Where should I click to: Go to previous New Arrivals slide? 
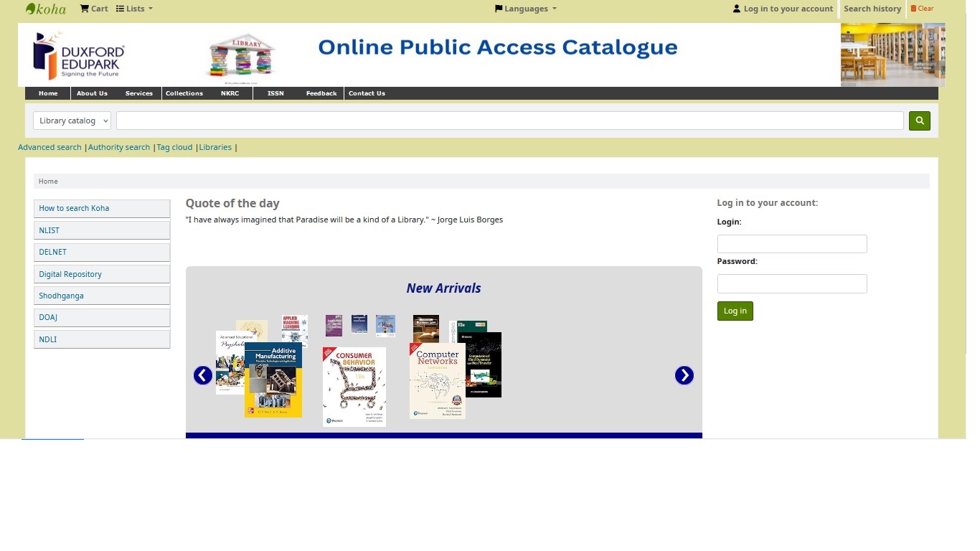point(203,375)
